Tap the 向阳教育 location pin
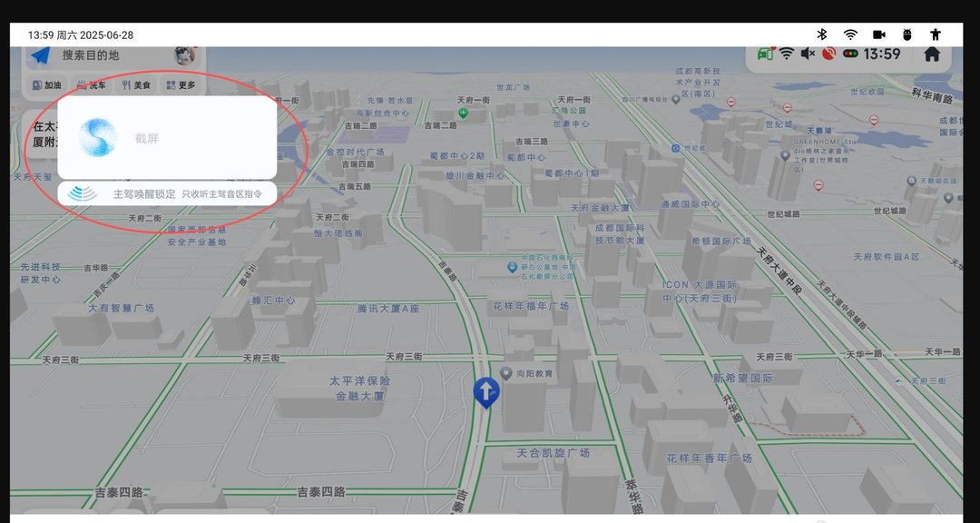 506,373
